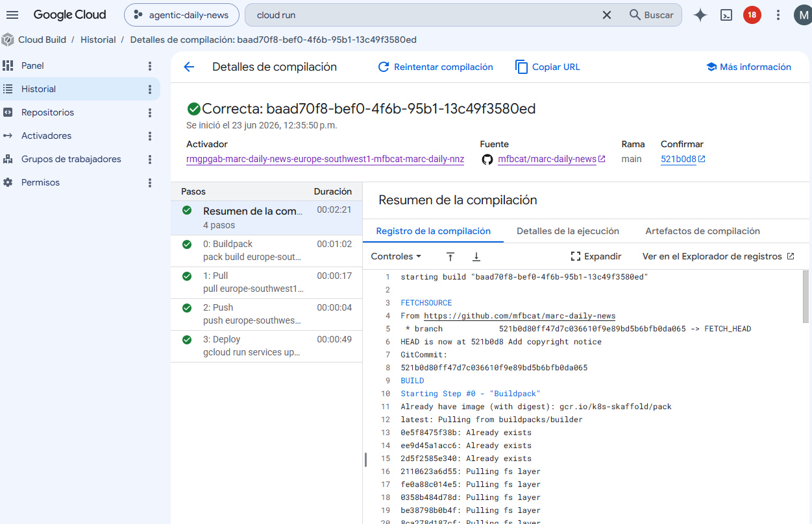
Task: Click the Cloud Build product icon
Action: pos(8,40)
